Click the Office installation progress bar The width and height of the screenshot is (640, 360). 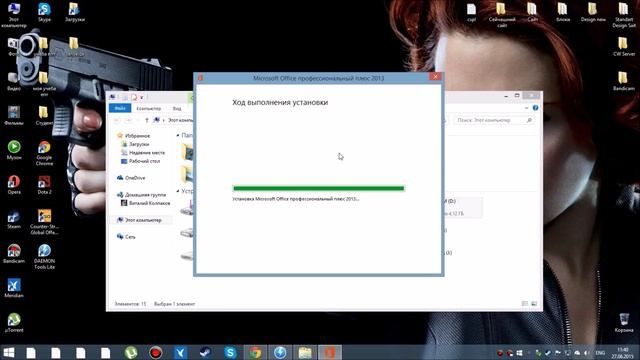click(318, 188)
